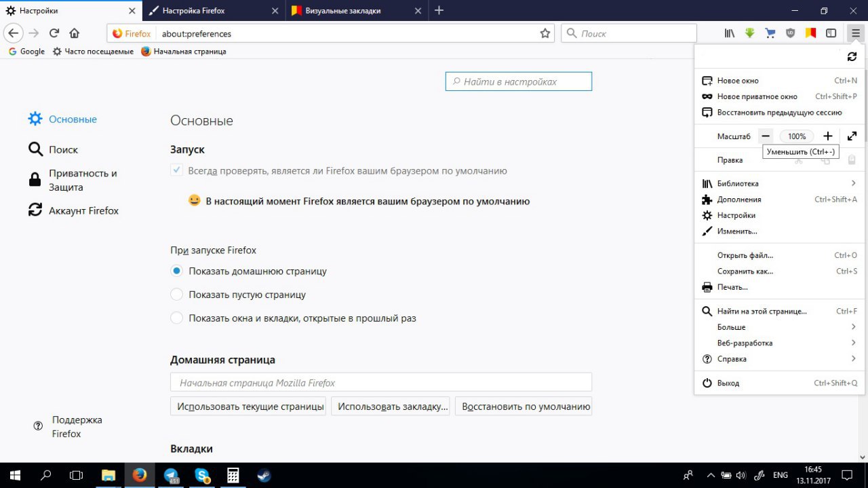Image resolution: width=868 pixels, height=488 pixels.
Task: Choose 'Выход' to quit Firefox
Action: [779, 383]
